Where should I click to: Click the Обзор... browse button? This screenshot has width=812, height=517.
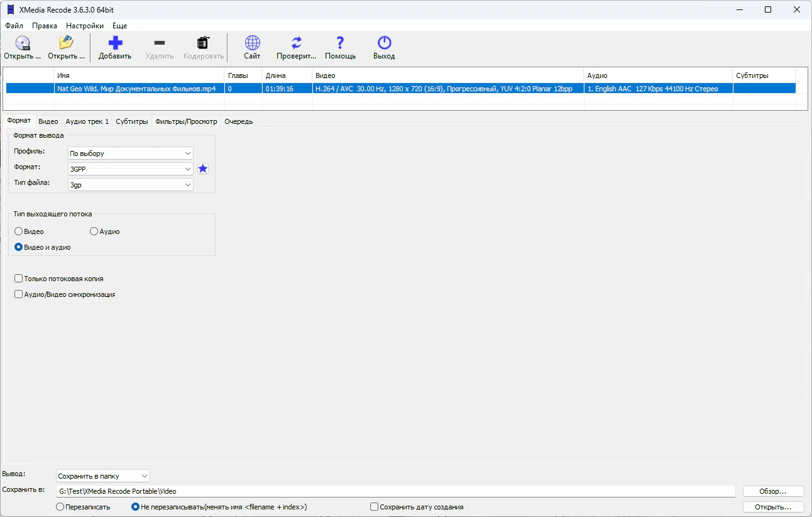click(x=773, y=491)
